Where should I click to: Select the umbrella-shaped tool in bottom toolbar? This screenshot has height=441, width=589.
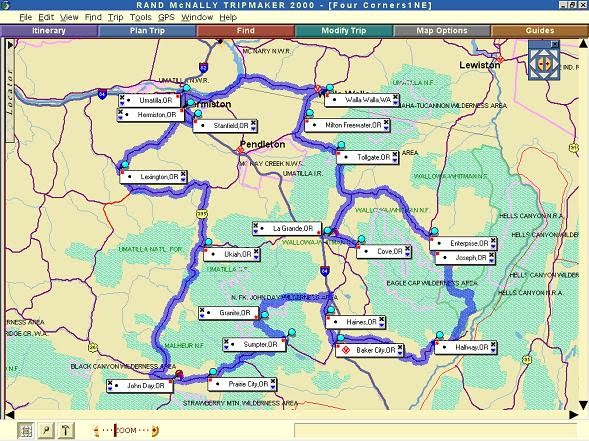click(x=65, y=430)
